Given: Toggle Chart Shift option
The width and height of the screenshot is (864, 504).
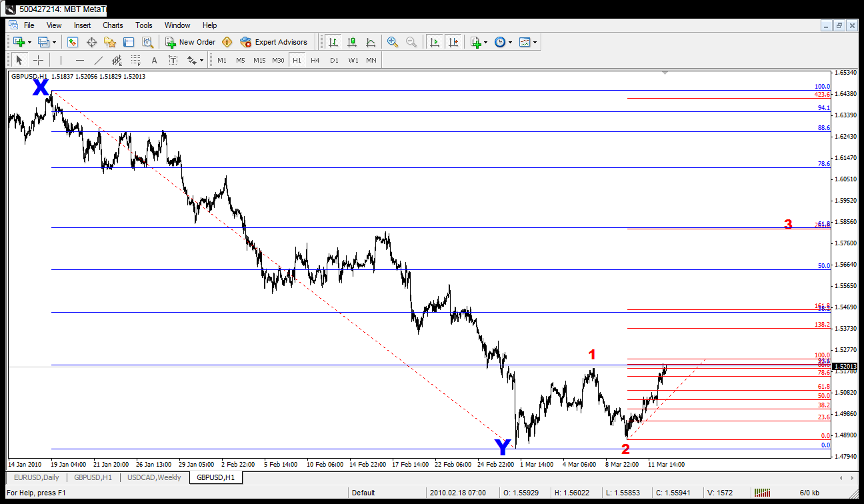Looking at the screenshot, I should [454, 42].
